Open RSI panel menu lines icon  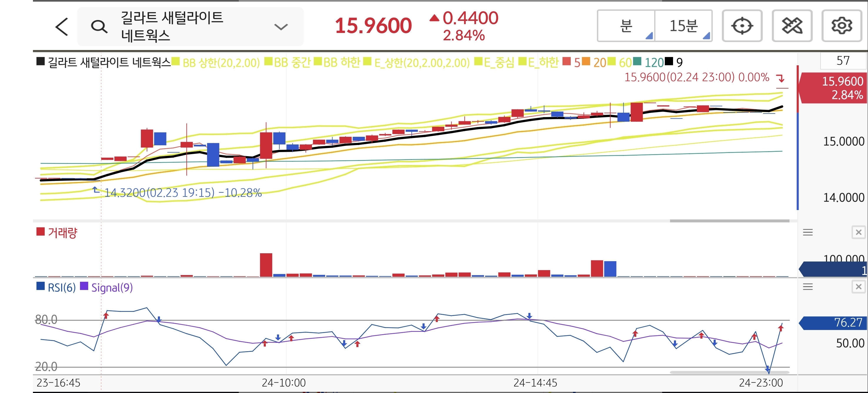click(x=808, y=287)
